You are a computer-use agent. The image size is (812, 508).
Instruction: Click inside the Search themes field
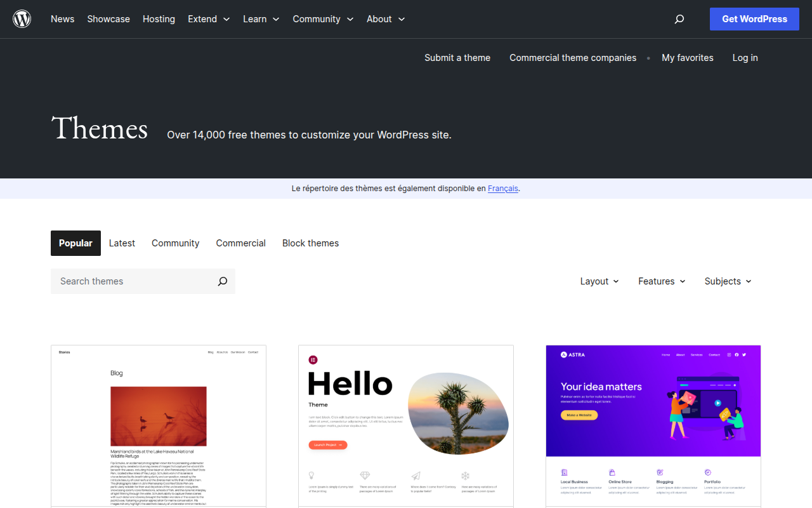[x=114, y=281]
